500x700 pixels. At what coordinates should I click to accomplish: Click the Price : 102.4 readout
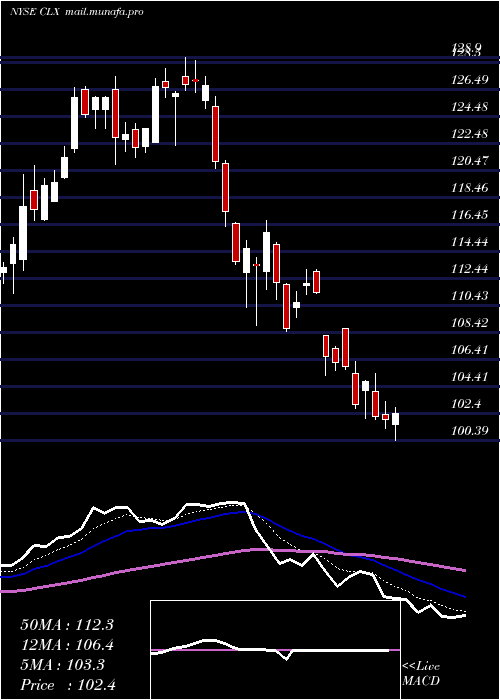(x=68, y=685)
